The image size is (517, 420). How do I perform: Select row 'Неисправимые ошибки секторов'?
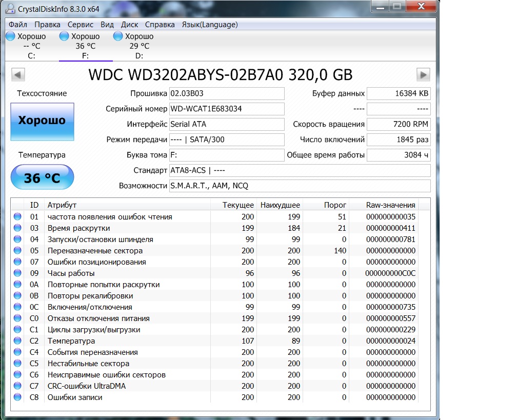tap(214, 374)
